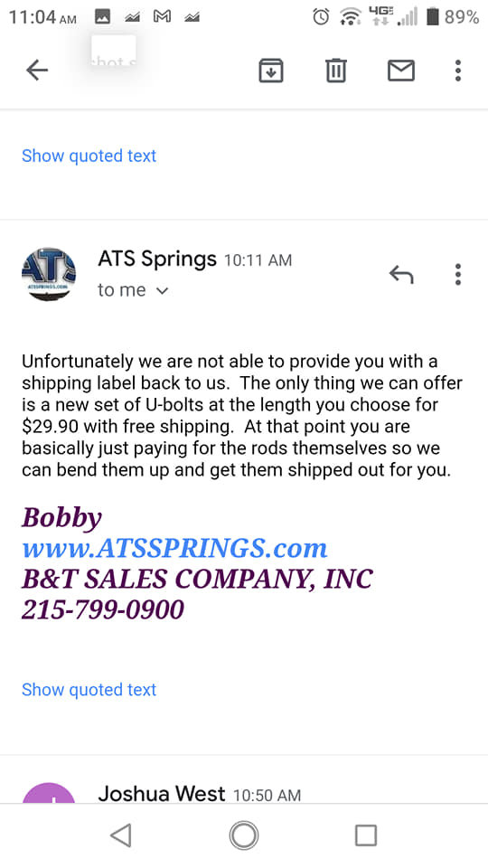Tap the phone number 215-799-0900
Viewport: 488px width, 868px height.
[103, 609]
